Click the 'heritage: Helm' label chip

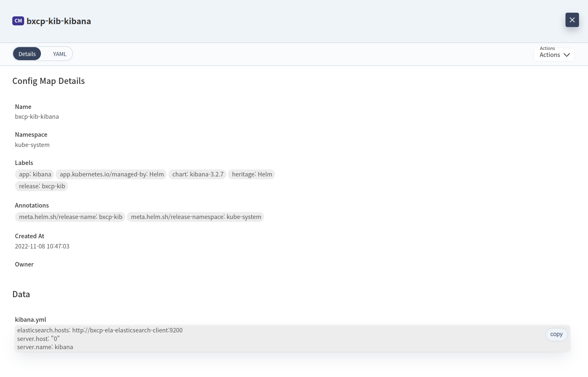pyautogui.click(x=252, y=174)
